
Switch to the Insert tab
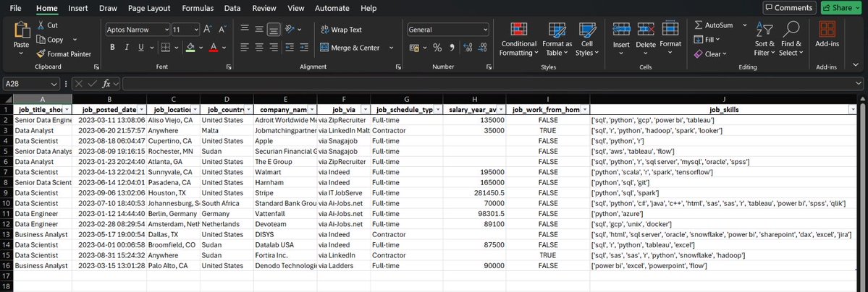click(x=78, y=8)
